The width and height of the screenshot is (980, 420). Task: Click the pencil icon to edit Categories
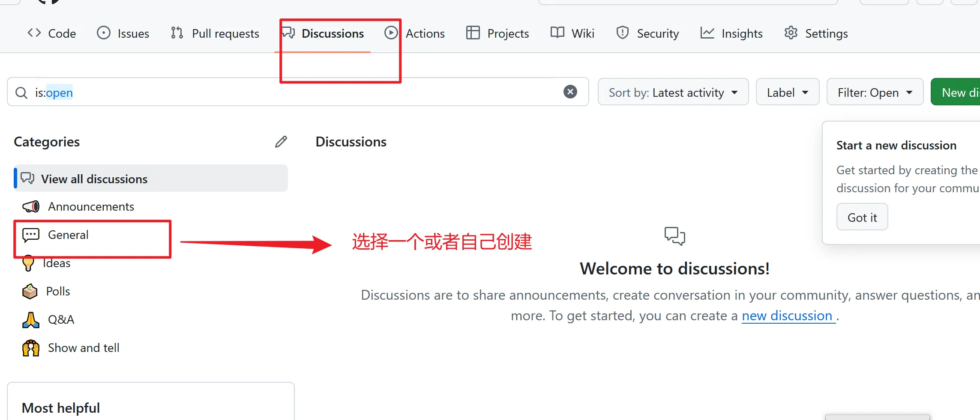[281, 142]
